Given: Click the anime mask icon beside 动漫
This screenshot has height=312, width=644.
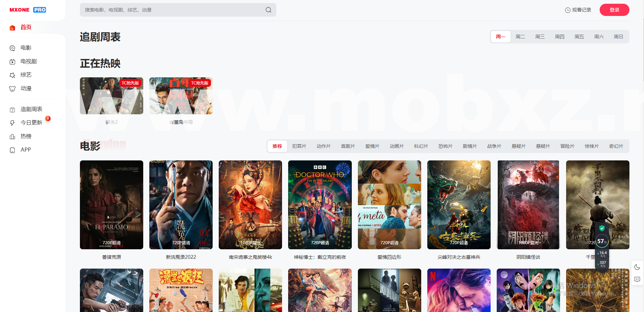Looking at the screenshot, I should pos(13,89).
